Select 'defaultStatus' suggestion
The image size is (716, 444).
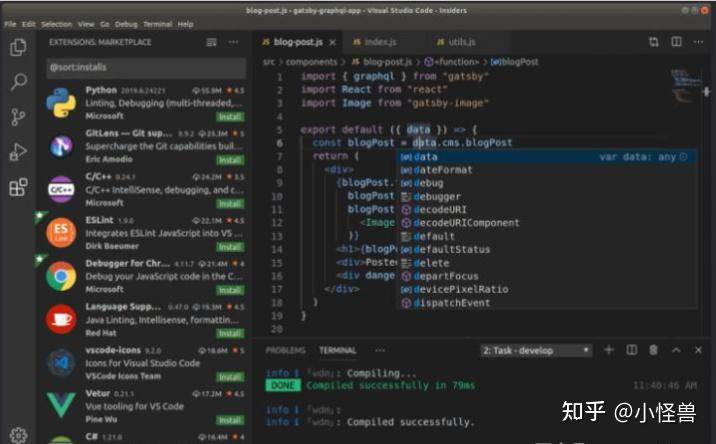547,249
